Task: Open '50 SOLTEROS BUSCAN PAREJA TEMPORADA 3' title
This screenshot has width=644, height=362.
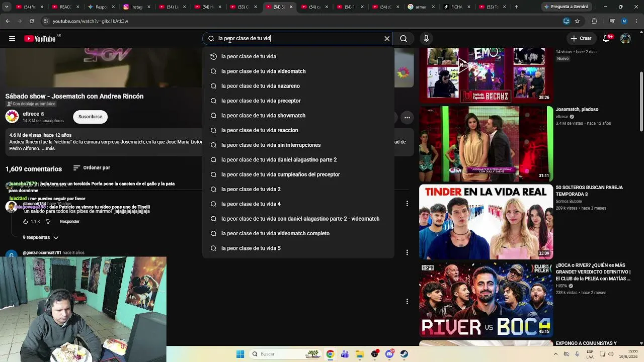Action: [x=589, y=191]
